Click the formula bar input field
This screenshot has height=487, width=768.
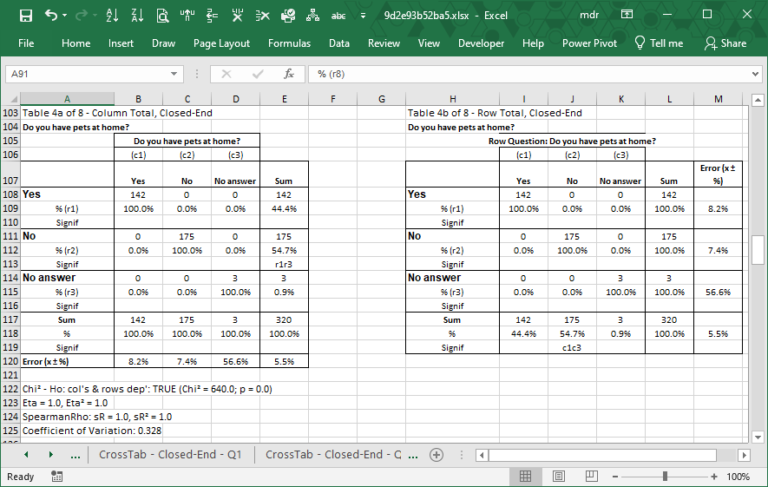tap(520, 74)
